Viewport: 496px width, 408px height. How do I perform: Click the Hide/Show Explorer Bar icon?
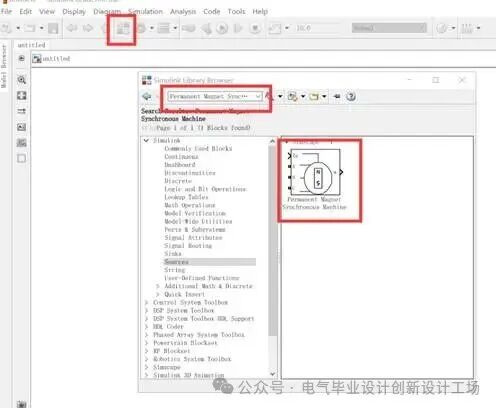(21, 59)
